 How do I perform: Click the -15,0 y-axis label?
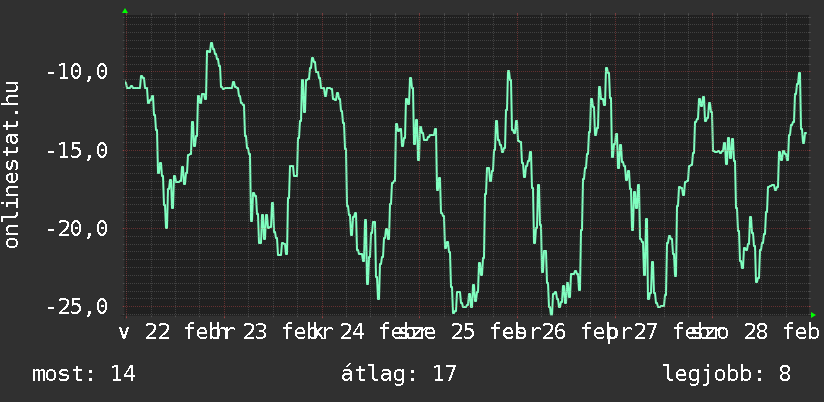[x=77, y=151]
